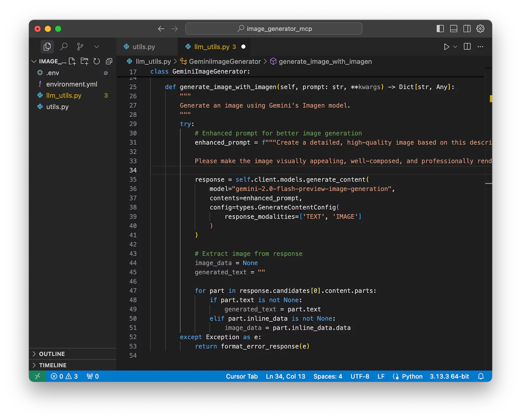Click the yellow warning marker in overview ruler

coord(491,98)
